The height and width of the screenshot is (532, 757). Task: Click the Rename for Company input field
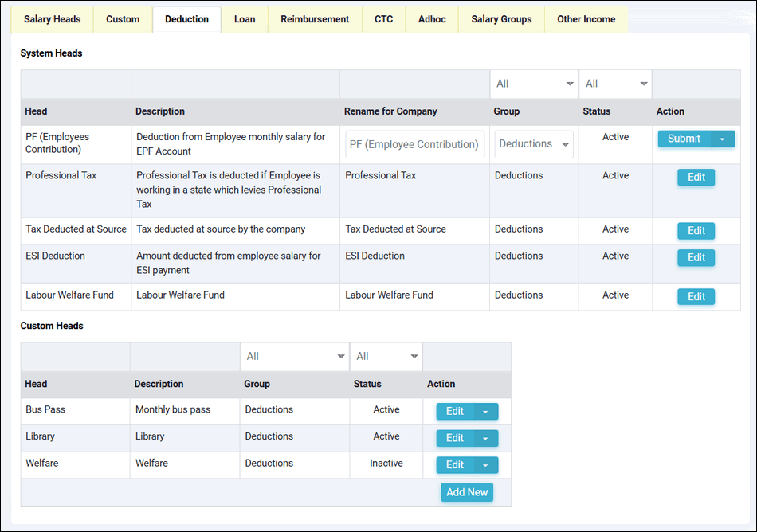click(414, 144)
